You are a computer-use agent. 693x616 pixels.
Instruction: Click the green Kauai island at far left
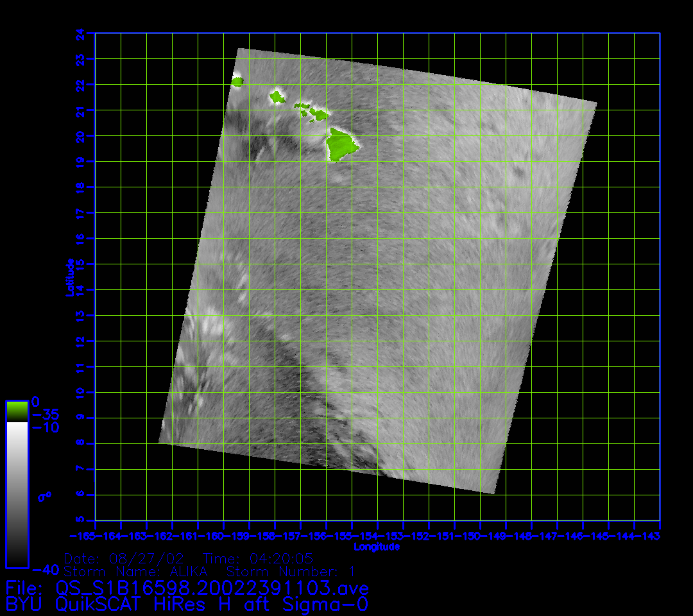237,81
